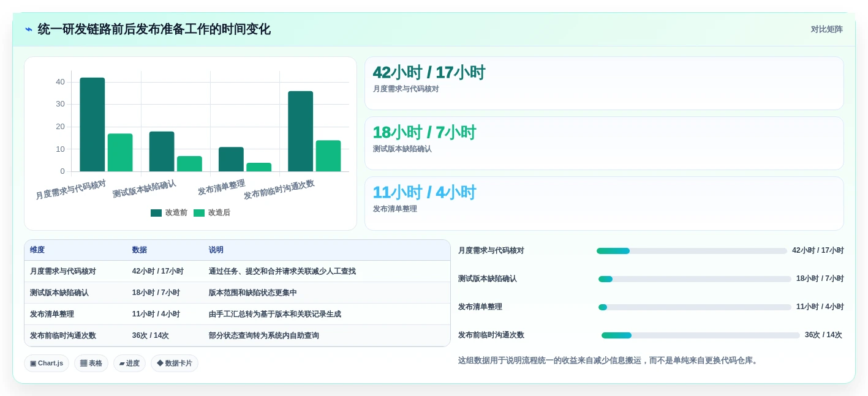
Task: Click the 改造前 bar for 发布前临时沟通次数
Action: pos(300,131)
